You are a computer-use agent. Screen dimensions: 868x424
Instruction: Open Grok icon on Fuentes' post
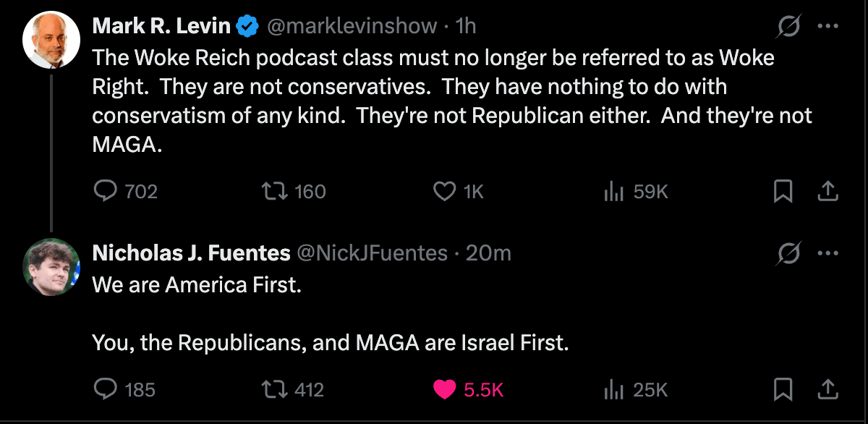click(787, 253)
